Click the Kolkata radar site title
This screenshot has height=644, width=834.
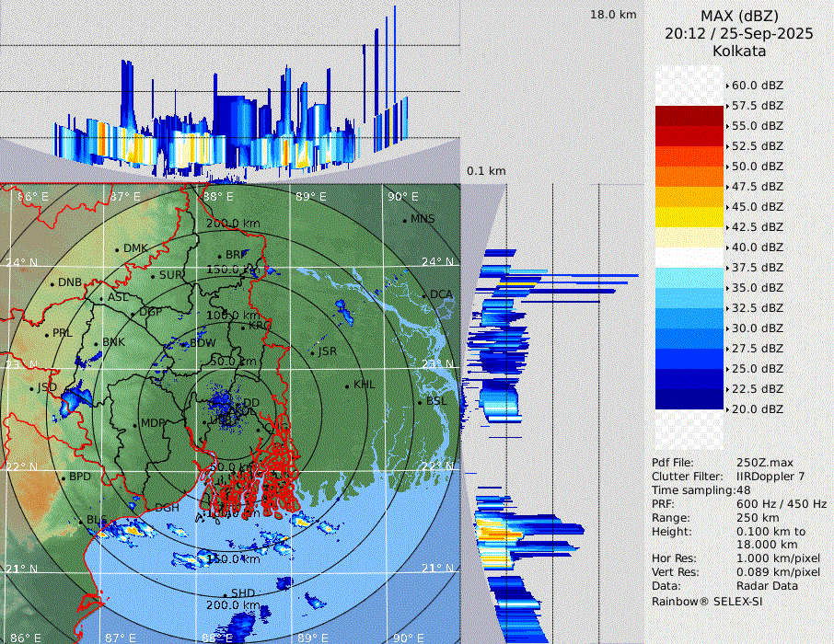pos(738,51)
